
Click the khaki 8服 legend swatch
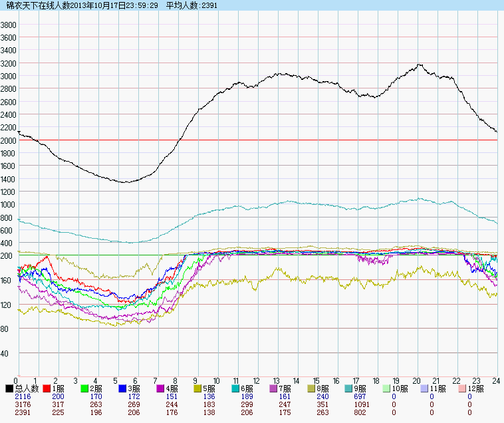[313, 388]
